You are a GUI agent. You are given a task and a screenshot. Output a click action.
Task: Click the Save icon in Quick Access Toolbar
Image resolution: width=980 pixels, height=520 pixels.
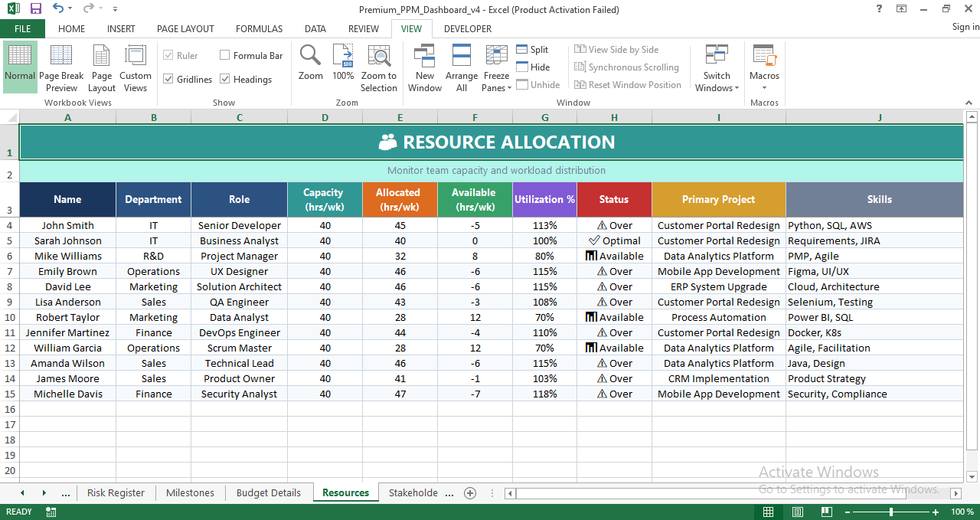[x=34, y=8]
